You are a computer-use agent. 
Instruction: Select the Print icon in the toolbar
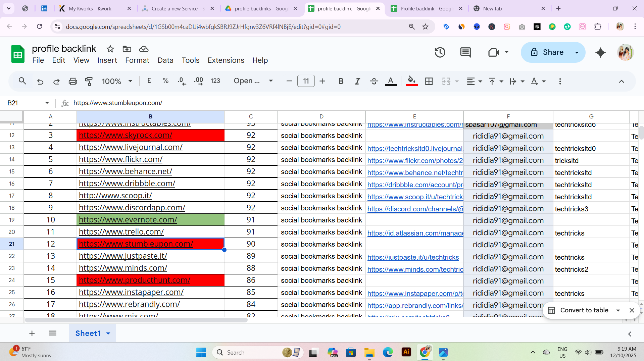[x=73, y=81]
